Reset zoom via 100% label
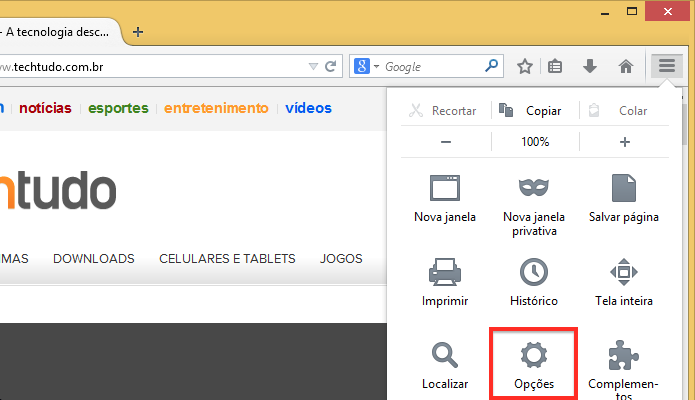695x400 pixels. point(535,142)
